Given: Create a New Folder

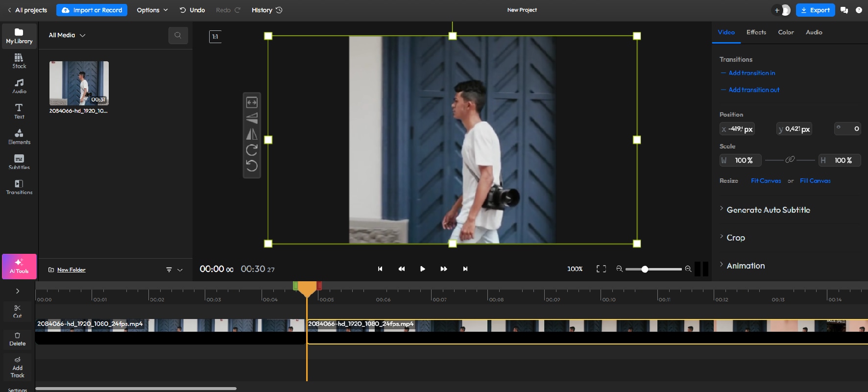Looking at the screenshot, I should [x=67, y=270].
